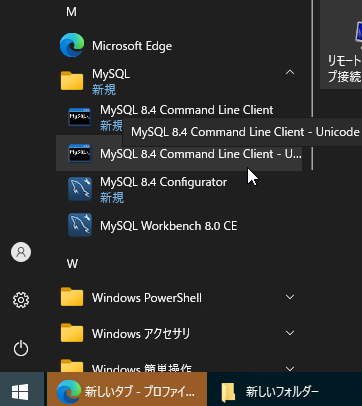Image resolution: width=362 pixels, height=406 pixels.
Task: Expand the Windows 簡単操作 chevron
Action: click(x=290, y=368)
